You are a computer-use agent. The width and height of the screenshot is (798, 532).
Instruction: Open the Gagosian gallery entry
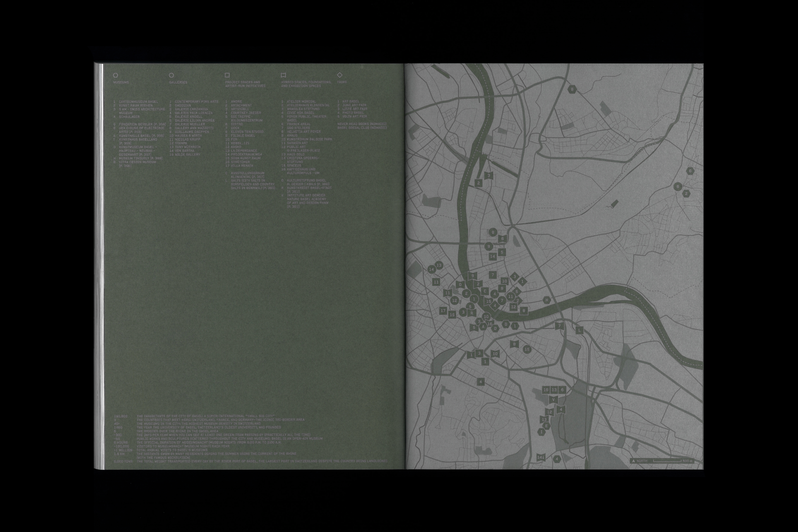click(x=183, y=106)
